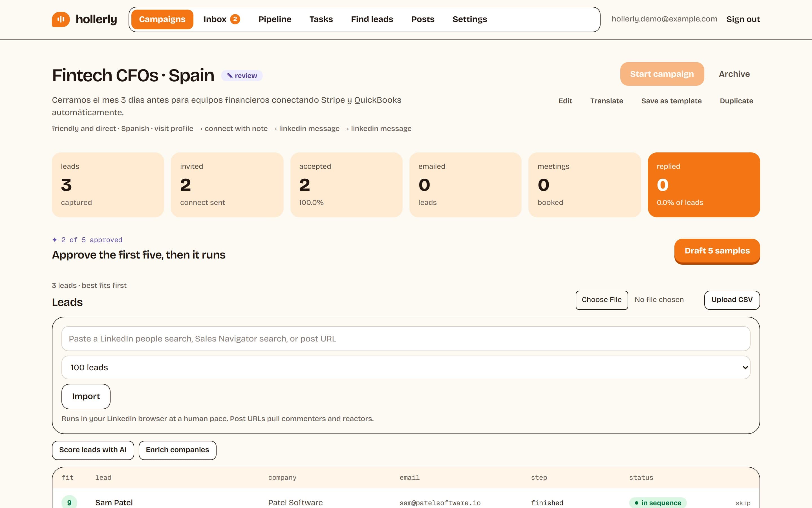Screen dimensions: 812x508
Task: Click the hollerly logo icon
Action: click(61, 19)
